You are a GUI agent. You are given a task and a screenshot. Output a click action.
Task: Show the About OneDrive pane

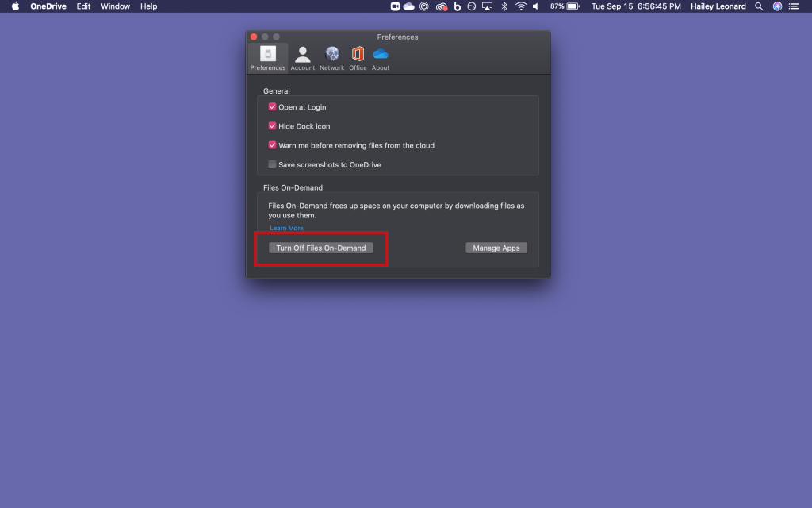(381, 57)
